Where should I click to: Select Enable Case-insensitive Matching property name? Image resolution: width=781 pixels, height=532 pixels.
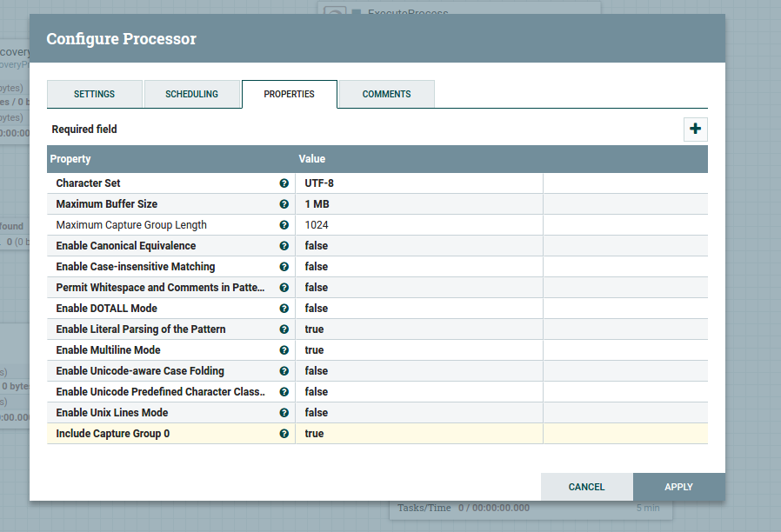pyautogui.click(x=136, y=267)
